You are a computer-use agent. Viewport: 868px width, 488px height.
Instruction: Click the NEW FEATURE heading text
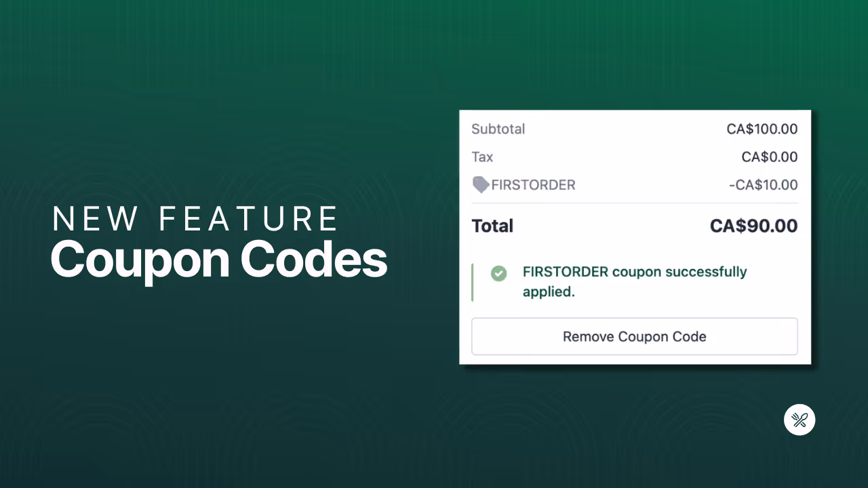point(196,218)
